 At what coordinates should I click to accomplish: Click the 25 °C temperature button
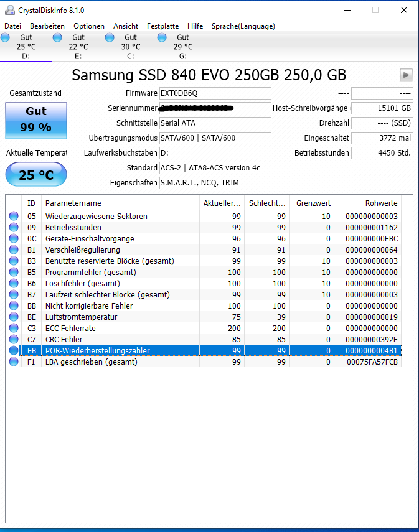coord(36,174)
